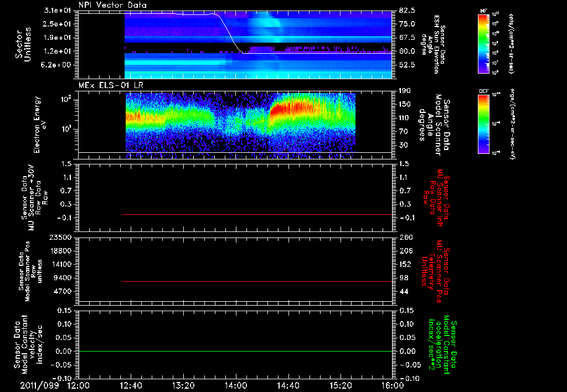Click the 14:00 time axis label
567x392 pixels.
[236, 385]
